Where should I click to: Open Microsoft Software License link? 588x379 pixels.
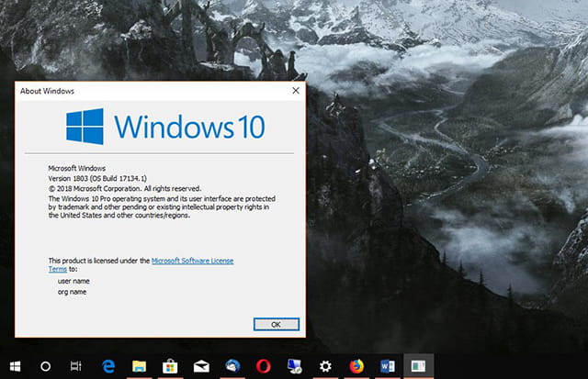pyautogui.click(x=192, y=261)
